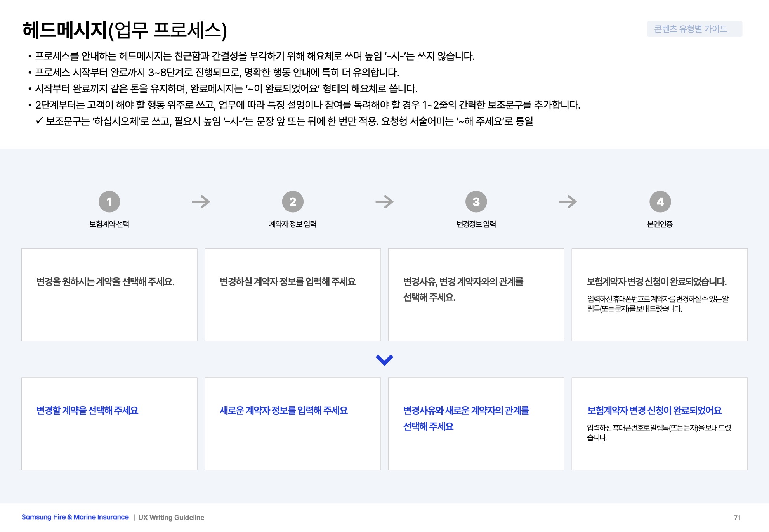Click the step 1 circle icon
Viewport: 769px width, 532px height.
click(109, 202)
